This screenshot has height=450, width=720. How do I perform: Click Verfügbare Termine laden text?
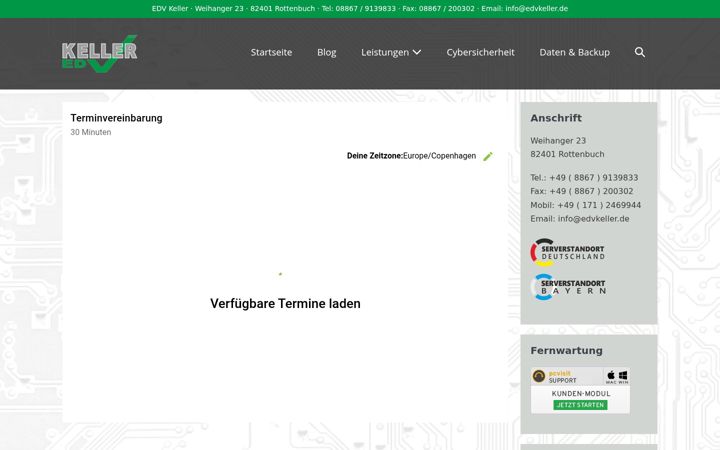285,304
